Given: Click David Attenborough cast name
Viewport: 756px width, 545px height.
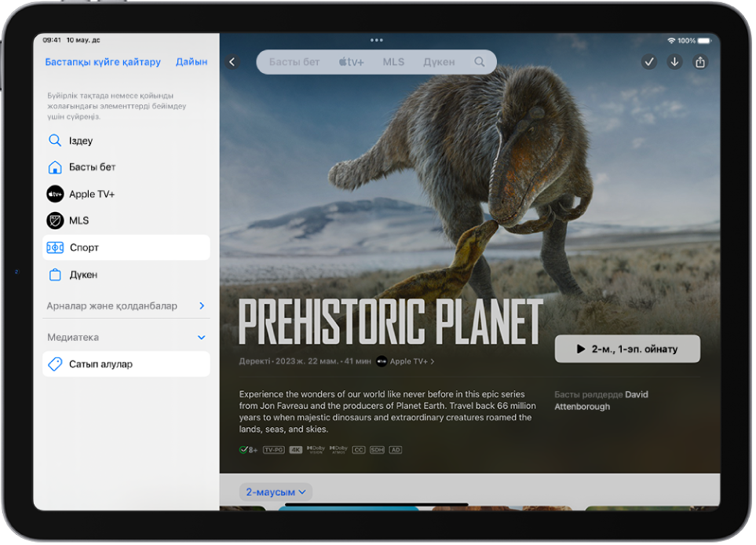Looking at the screenshot, I should [601, 401].
